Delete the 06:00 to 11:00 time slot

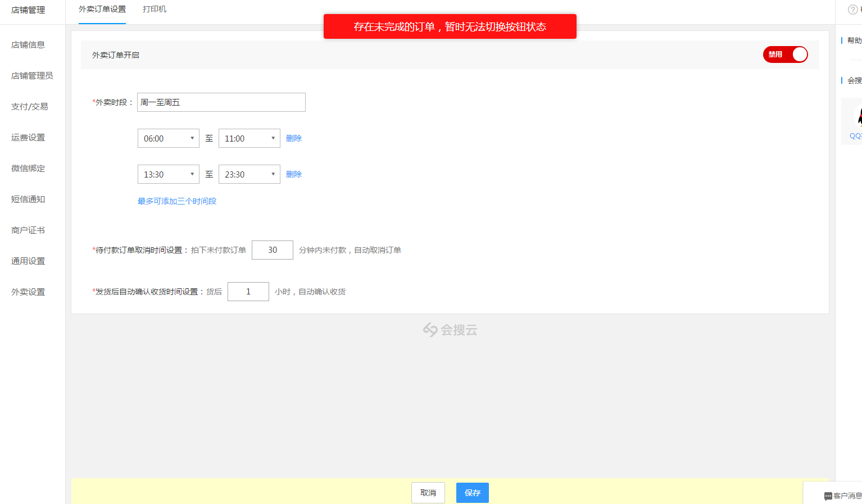pyautogui.click(x=294, y=138)
